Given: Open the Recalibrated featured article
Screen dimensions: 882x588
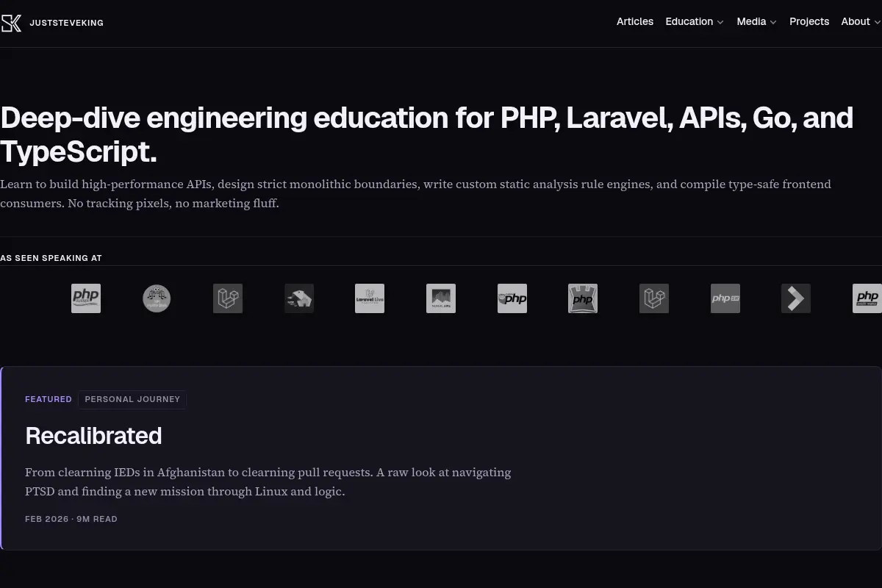Looking at the screenshot, I should point(93,436).
